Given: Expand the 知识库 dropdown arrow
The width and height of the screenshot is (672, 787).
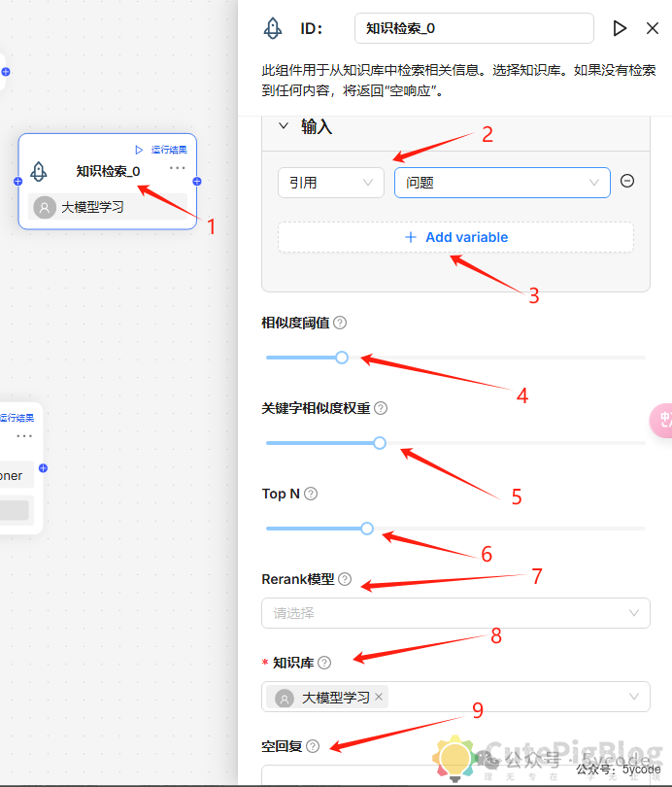Looking at the screenshot, I should click(x=634, y=697).
